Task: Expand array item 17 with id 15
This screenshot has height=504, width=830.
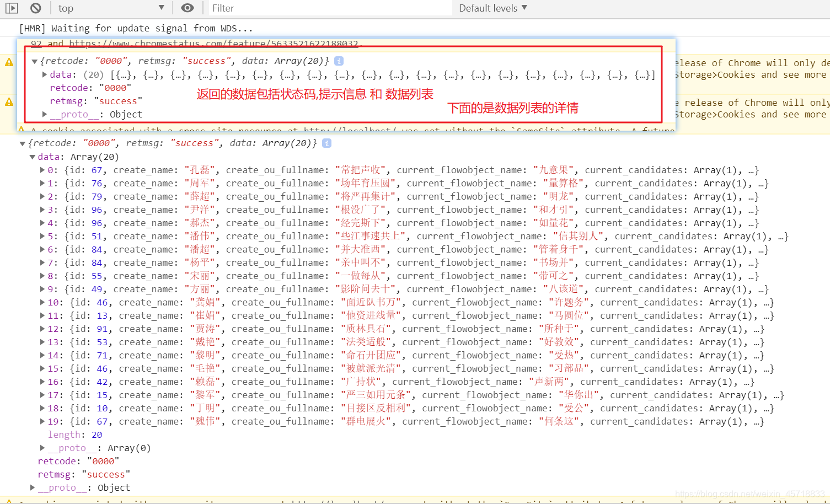Action: tap(42, 395)
